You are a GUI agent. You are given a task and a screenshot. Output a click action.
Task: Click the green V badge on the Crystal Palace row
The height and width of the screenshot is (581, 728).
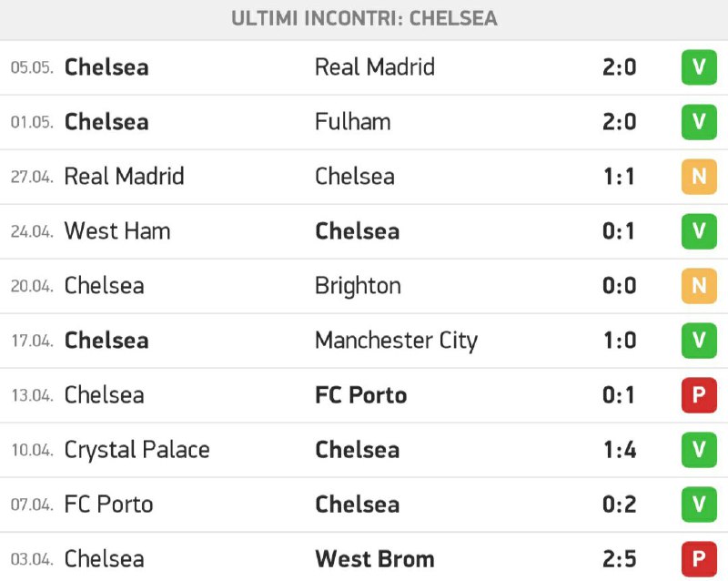click(699, 450)
